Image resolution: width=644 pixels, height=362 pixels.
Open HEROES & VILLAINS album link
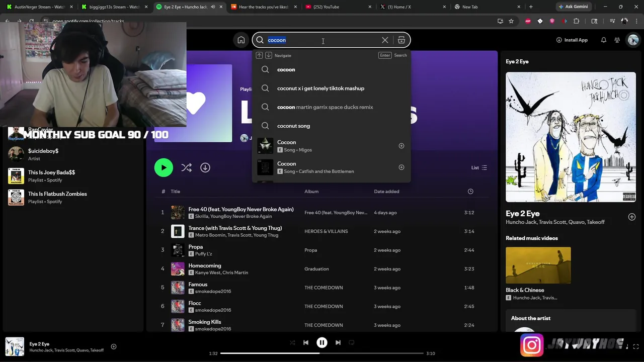pyautogui.click(x=326, y=231)
